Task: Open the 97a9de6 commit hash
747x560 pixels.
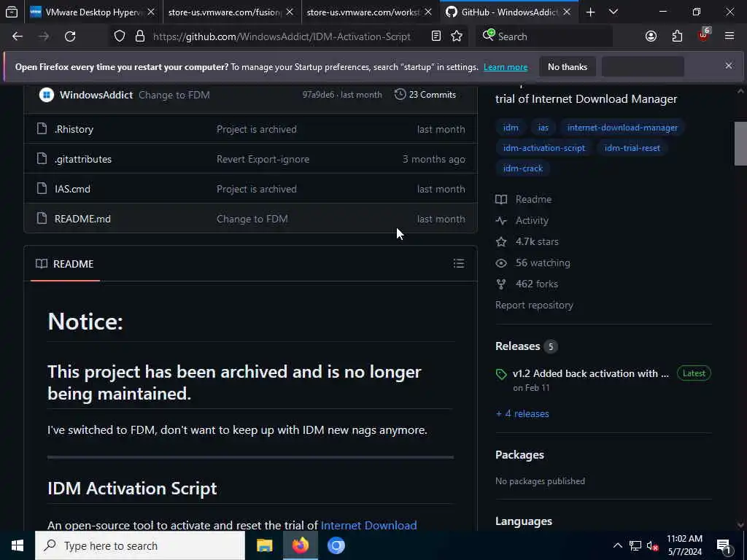Action: pyautogui.click(x=318, y=94)
